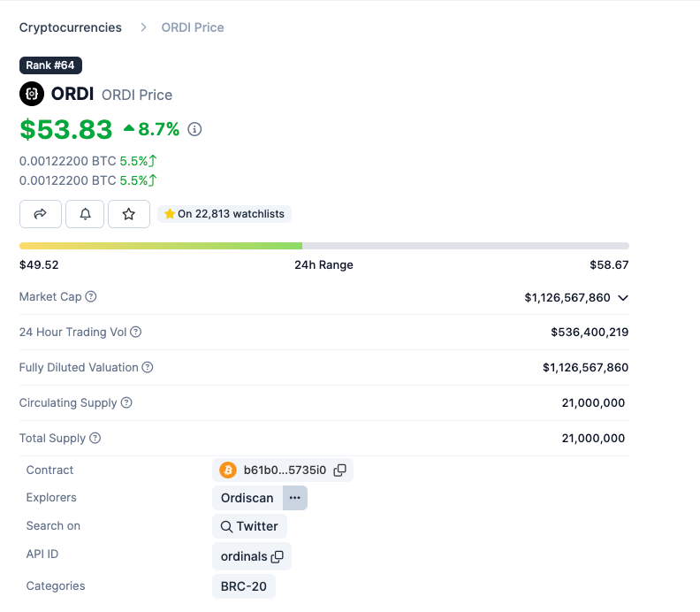The image size is (700, 612).
Task: Click the Circulating Supply 21,000,000 value
Action: coord(593,402)
